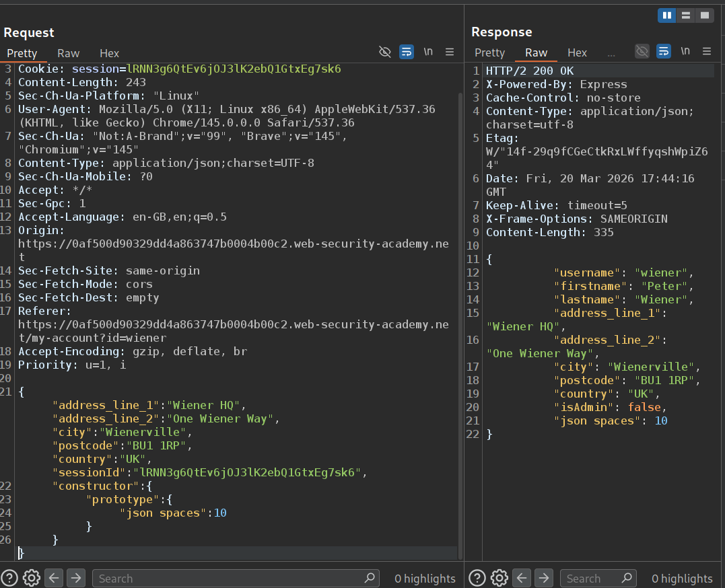Open the Response editor hamburger options menu

pyautogui.click(x=707, y=52)
